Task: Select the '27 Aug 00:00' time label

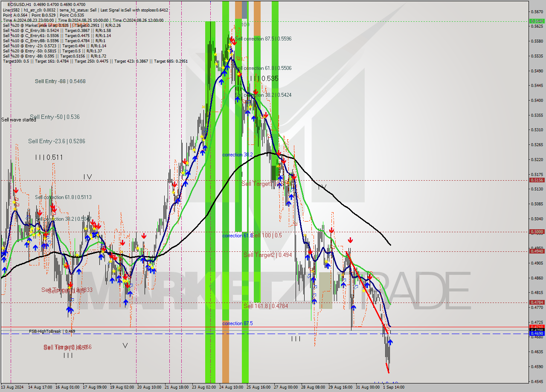Action: point(286,387)
